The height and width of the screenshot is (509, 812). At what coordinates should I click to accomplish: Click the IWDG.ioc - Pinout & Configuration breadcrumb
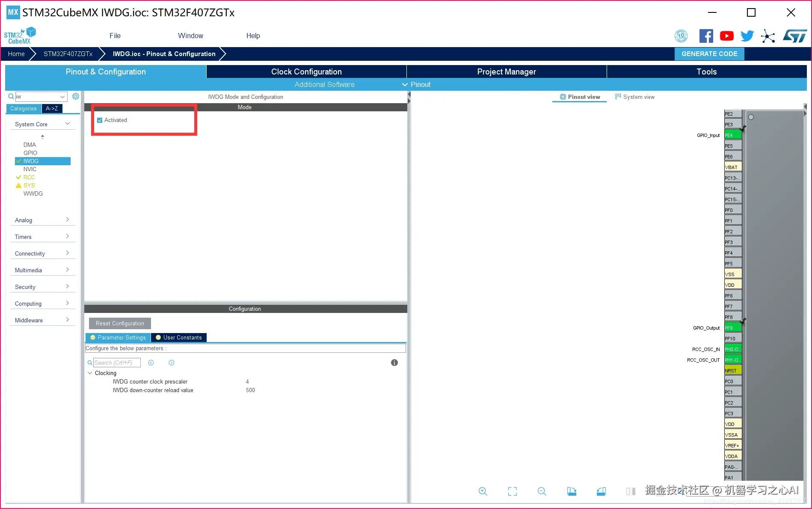pos(164,54)
